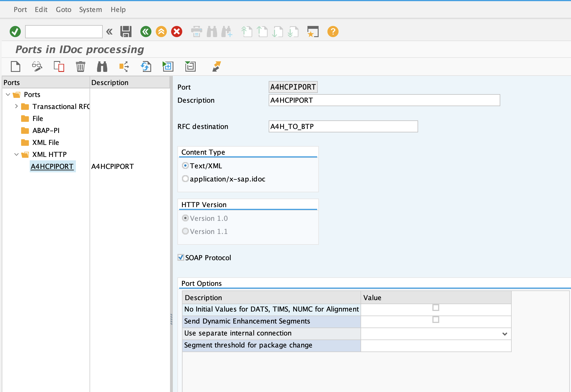Open Use separate internal connection dropdown
Viewport: 571px width, 392px height.
coord(505,334)
